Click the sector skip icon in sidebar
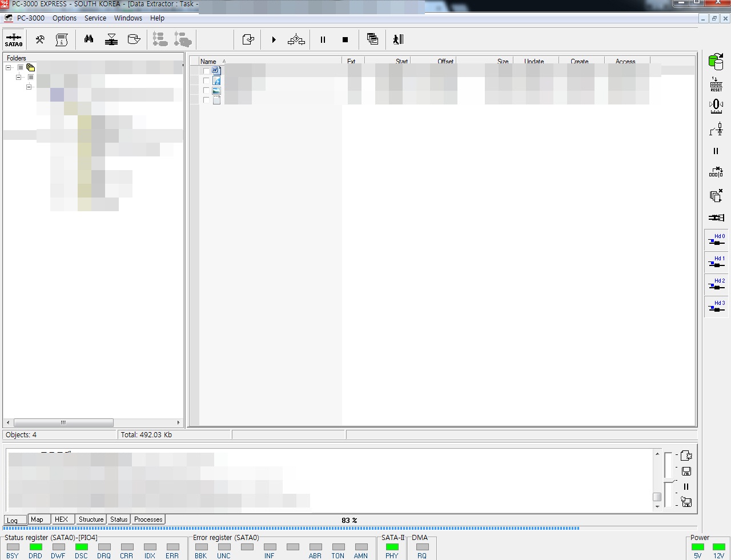Screen dimensions: 731x560 pos(716,172)
